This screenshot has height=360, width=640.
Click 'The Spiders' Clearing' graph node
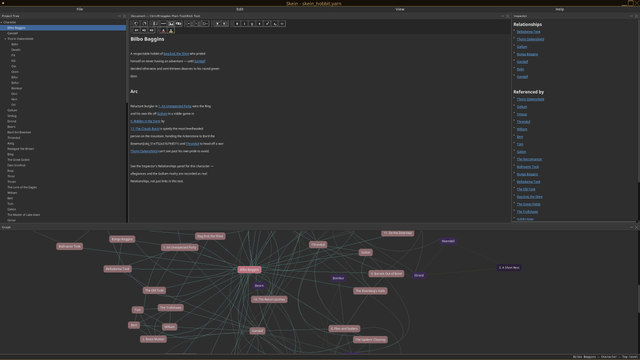click(370, 340)
